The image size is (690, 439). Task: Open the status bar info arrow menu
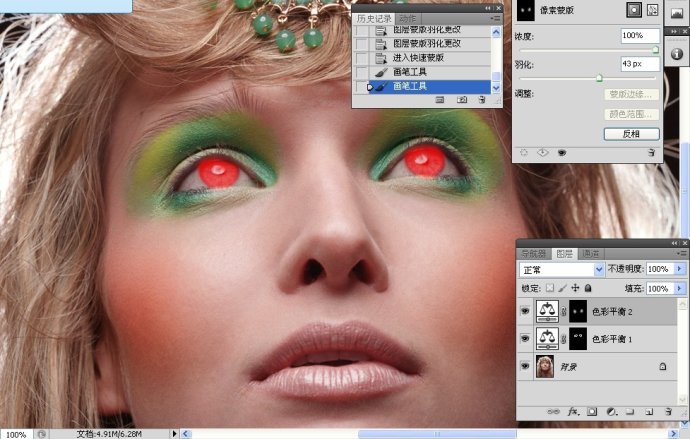pyautogui.click(x=174, y=434)
